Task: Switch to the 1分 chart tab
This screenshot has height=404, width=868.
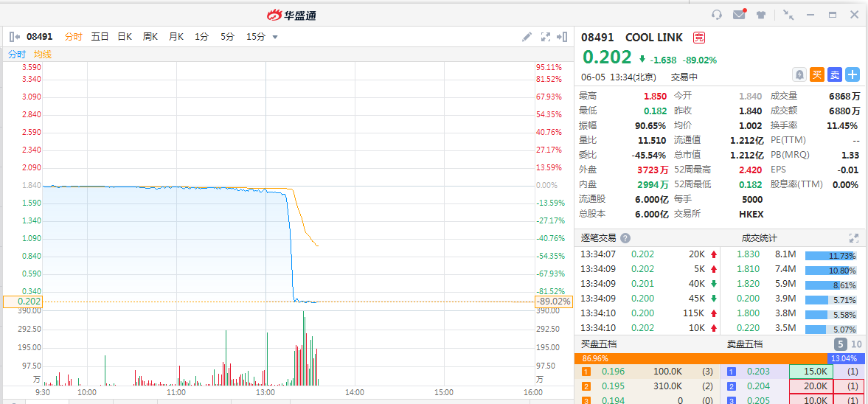Action: (x=201, y=37)
